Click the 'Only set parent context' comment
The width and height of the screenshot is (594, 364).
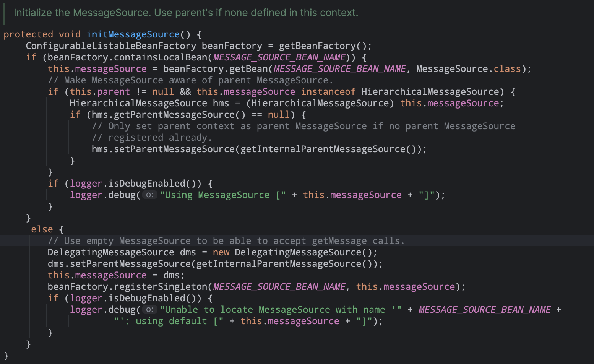click(x=303, y=126)
